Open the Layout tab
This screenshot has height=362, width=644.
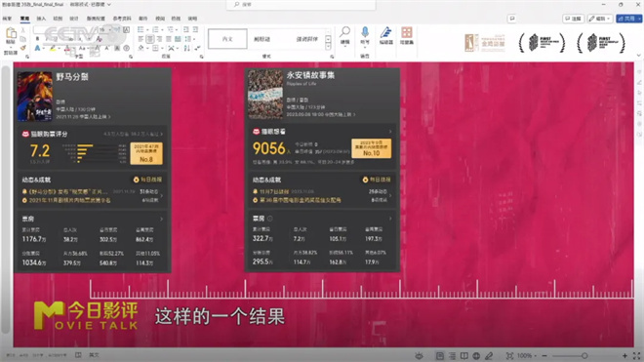tap(96, 19)
